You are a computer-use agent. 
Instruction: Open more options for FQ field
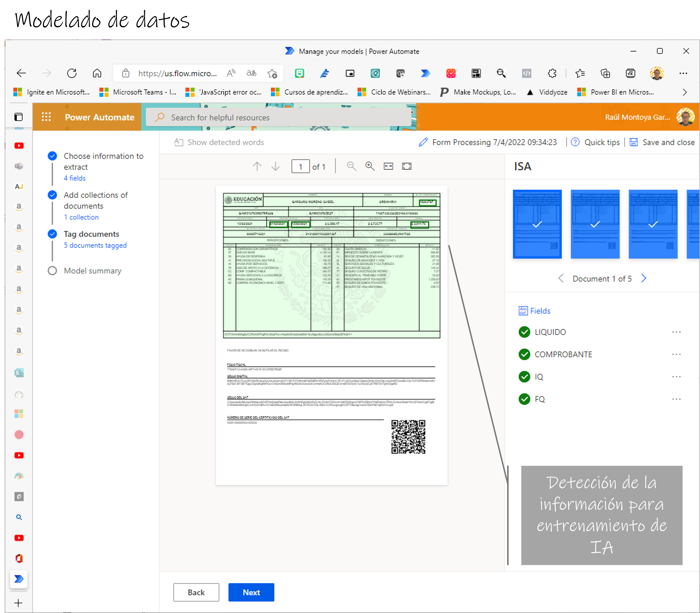coord(676,399)
